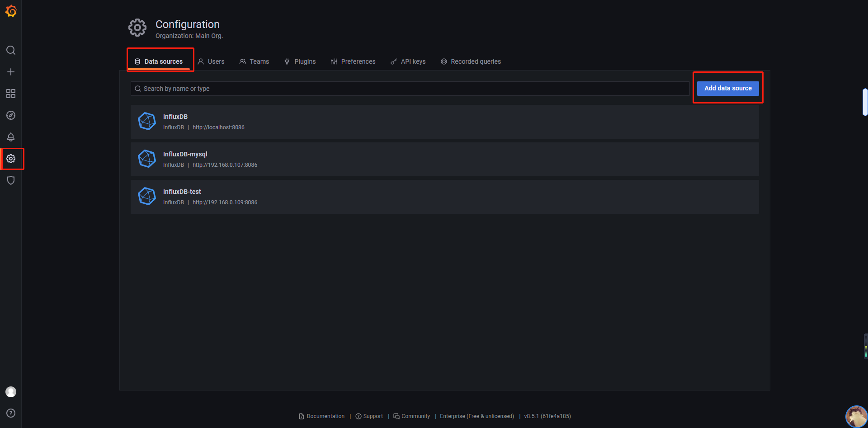Click the Add data source button

(728, 88)
